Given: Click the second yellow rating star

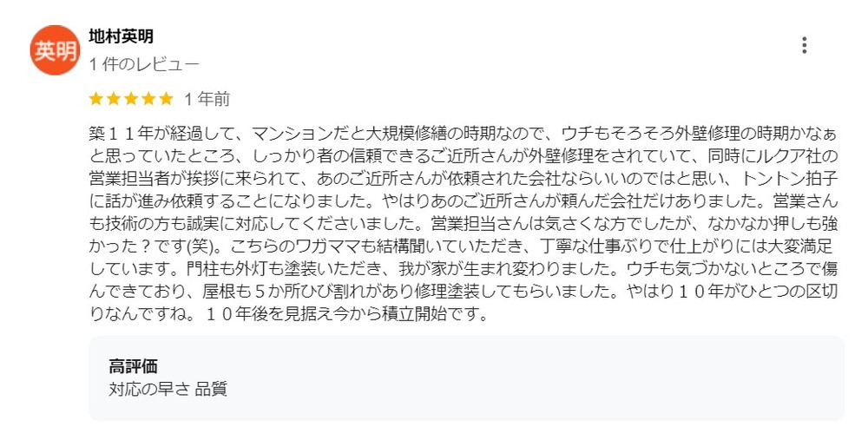Looking at the screenshot, I should click(114, 99).
